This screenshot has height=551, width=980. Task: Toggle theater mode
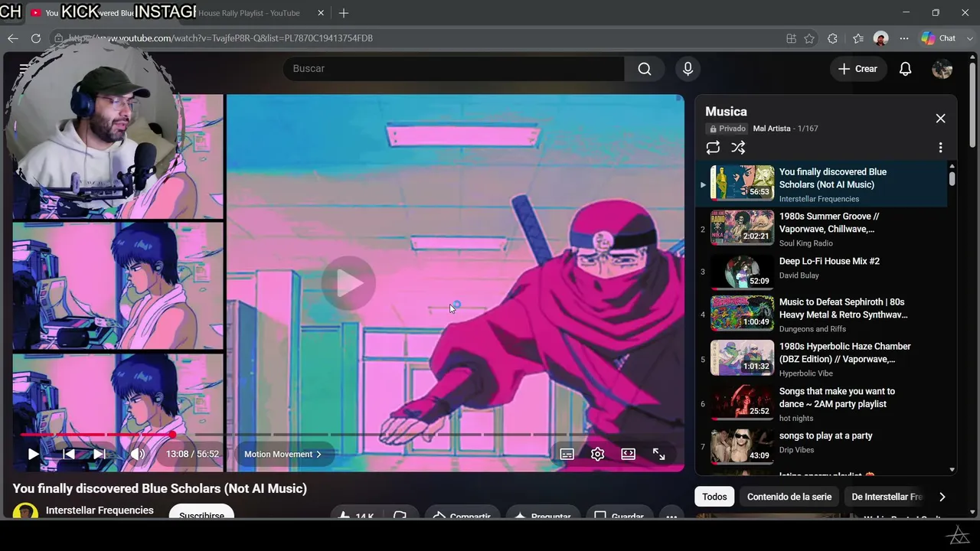[x=628, y=454]
